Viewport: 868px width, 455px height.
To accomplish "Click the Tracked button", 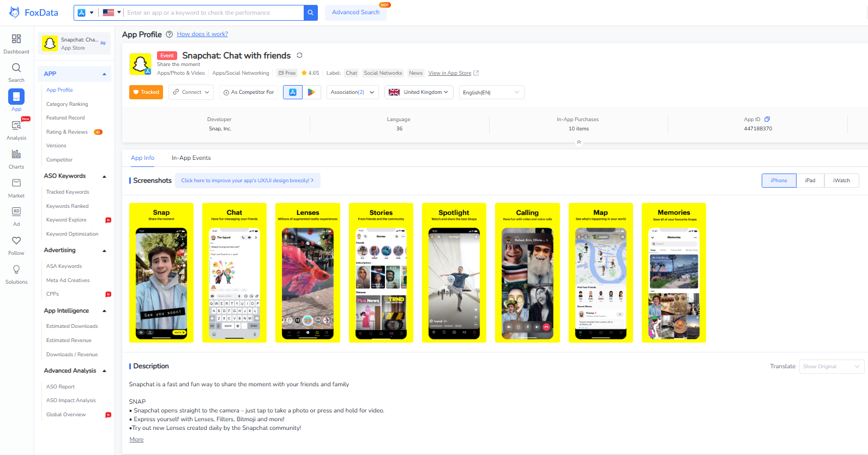I will (146, 92).
